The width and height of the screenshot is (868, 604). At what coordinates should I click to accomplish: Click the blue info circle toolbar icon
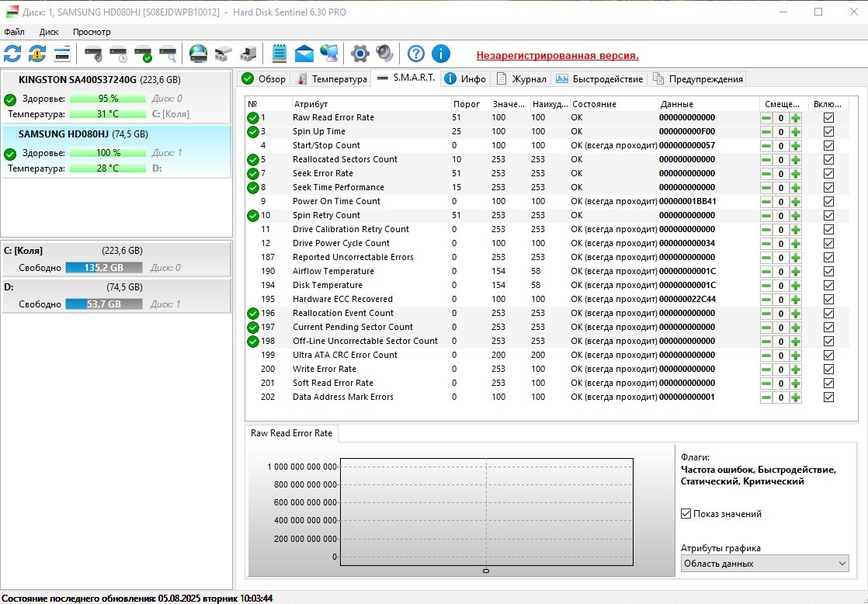coord(441,54)
